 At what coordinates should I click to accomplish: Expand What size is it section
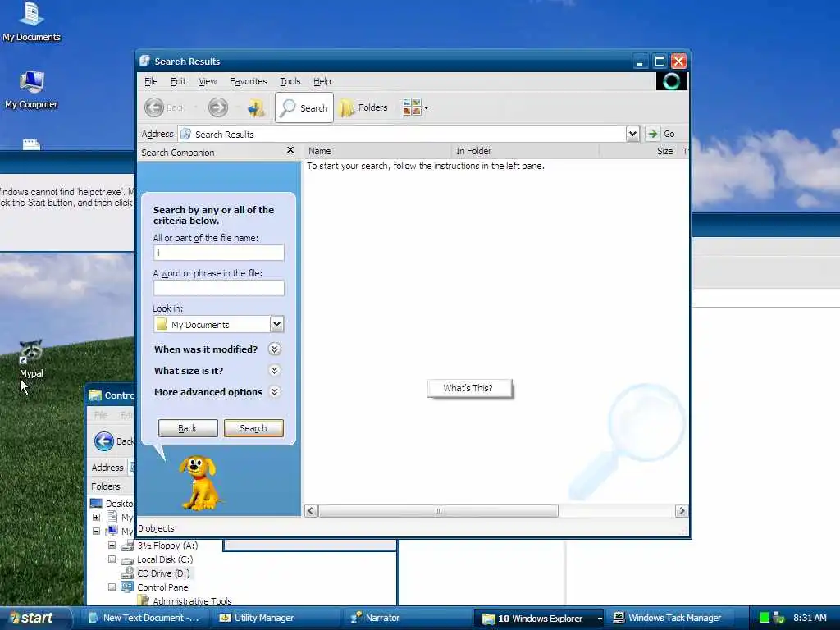click(x=274, y=371)
